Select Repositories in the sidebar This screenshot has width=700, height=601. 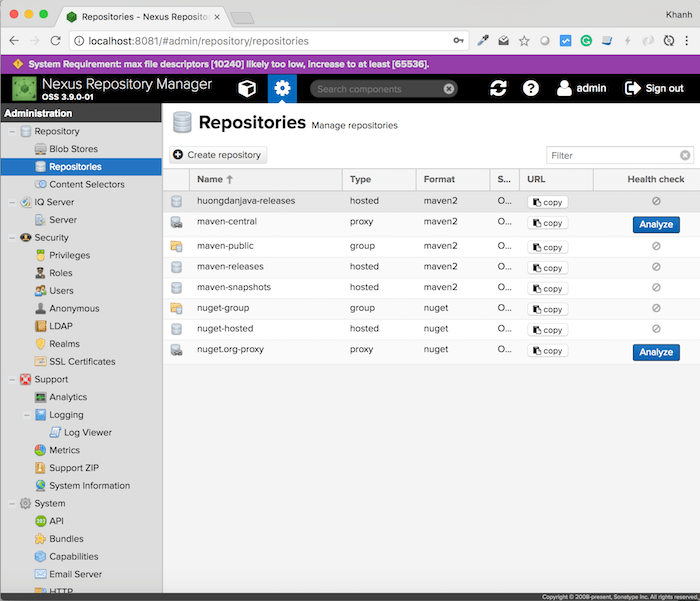pyautogui.click(x=81, y=167)
